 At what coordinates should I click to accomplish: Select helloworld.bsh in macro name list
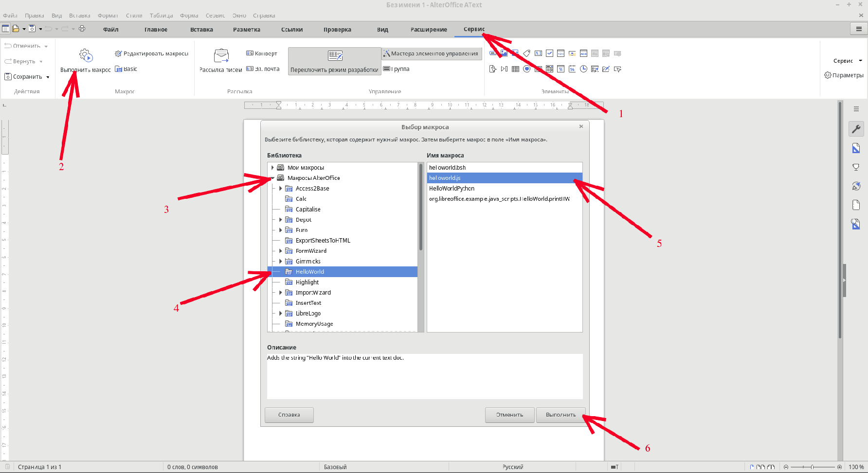pos(448,168)
